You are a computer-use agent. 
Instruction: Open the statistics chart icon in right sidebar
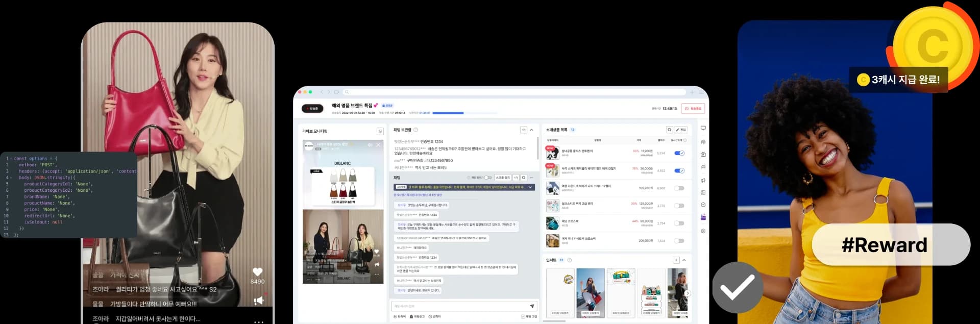click(703, 167)
